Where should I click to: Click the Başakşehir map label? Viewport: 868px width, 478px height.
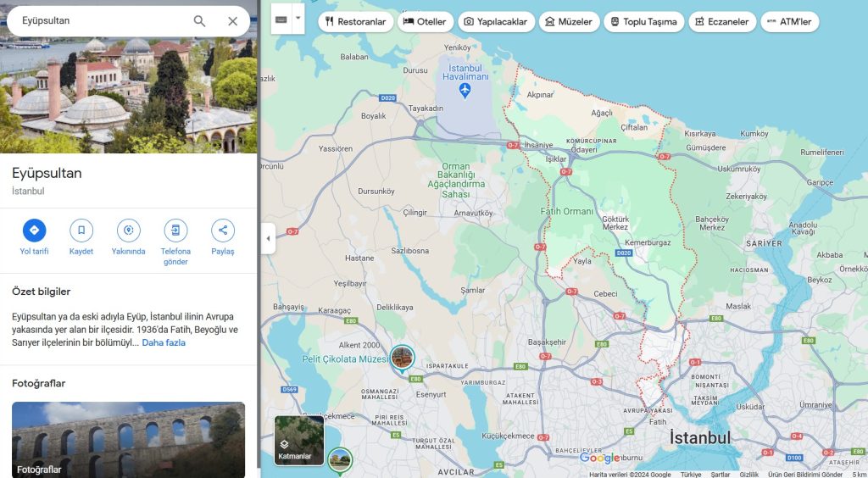click(x=547, y=342)
